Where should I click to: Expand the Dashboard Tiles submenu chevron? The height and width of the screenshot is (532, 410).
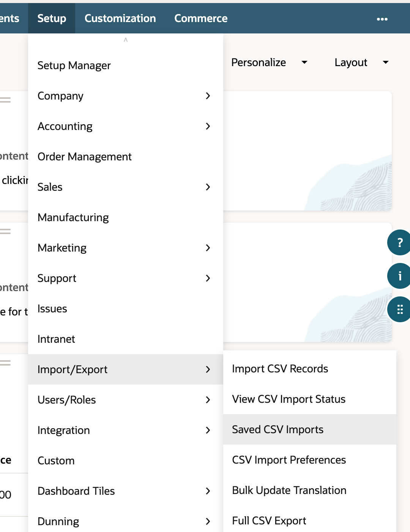coord(208,491)
